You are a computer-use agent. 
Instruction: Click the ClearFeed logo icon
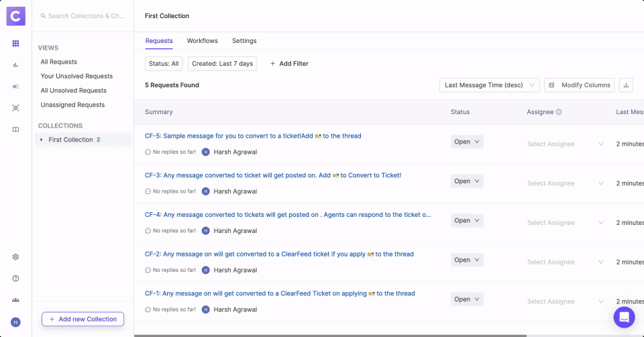tap(15, 15)
